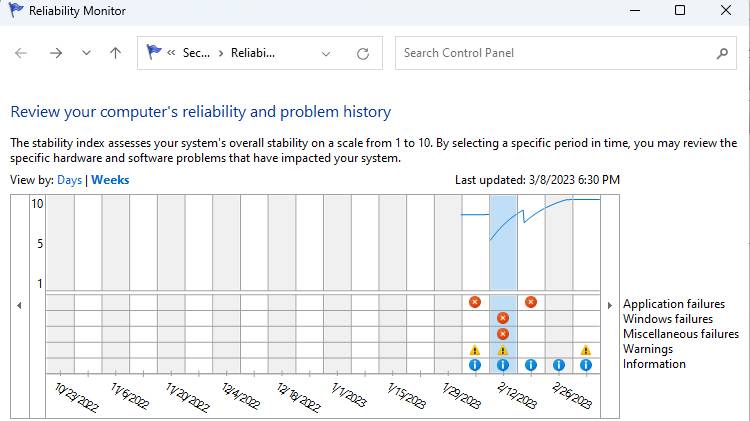
Task: Click the Miscellaneous failures error icon
Action: pos(503,334)
